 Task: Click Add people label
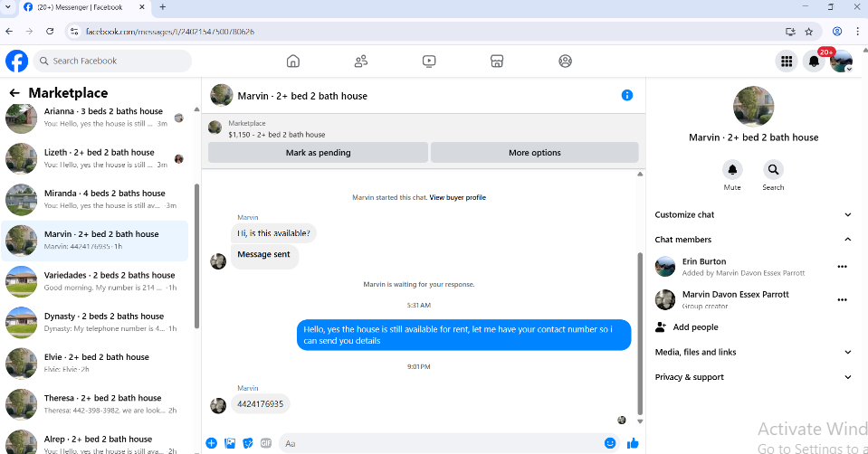pyautogui.click(x=695, y=327)
